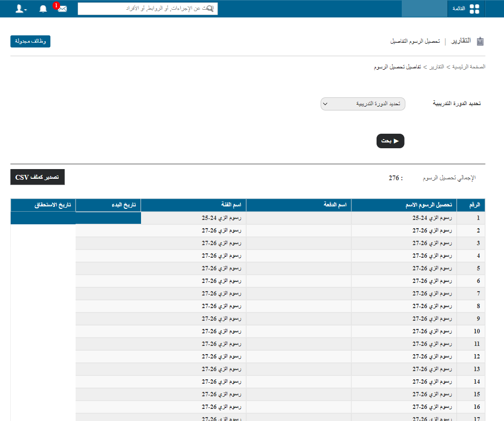The height and width of the screenshot is (421, 504).
Task: Click the اسم الفئة column header
Action: (193, 205)
